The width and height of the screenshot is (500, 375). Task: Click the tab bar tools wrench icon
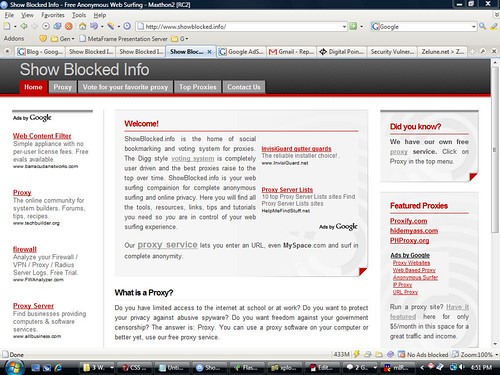click(483, 51)
